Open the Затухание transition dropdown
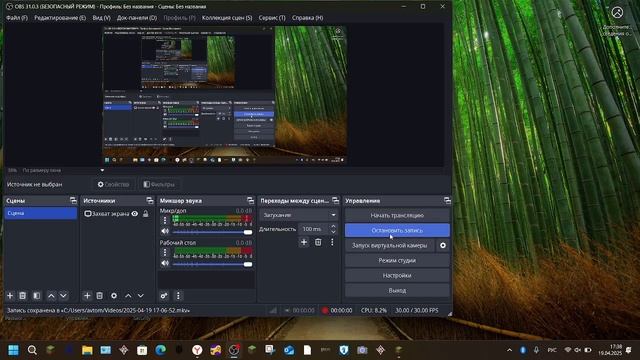640x360 pixels. 299,215
